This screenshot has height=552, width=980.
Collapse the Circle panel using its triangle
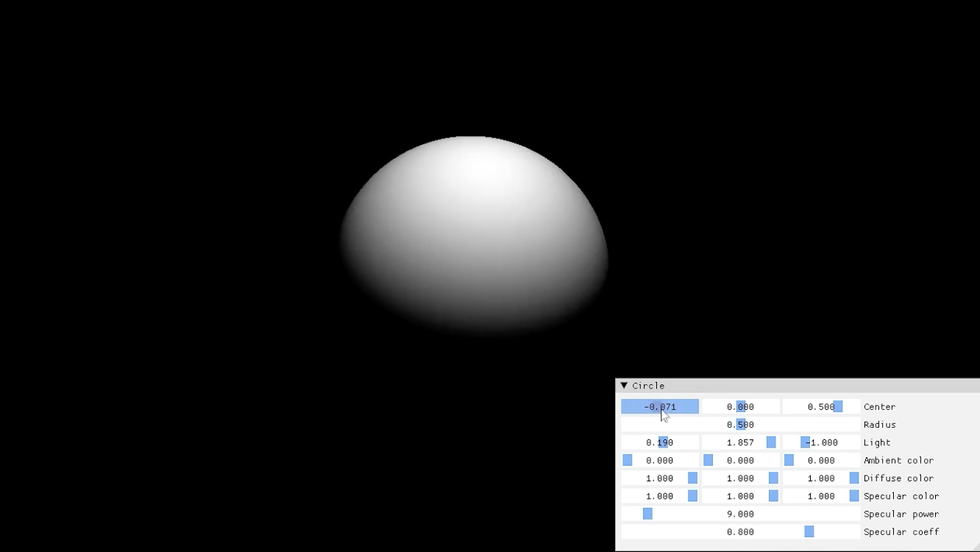pos(624,386)
